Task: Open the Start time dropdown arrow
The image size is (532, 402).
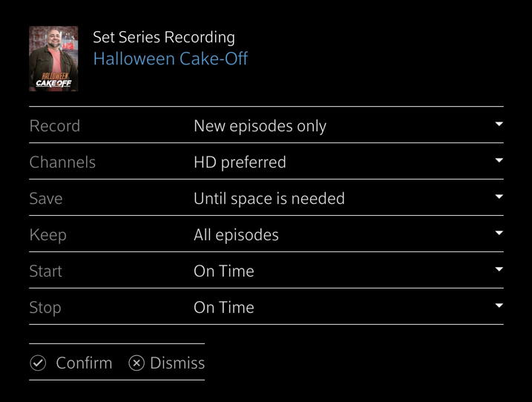Action: (499, 269)
